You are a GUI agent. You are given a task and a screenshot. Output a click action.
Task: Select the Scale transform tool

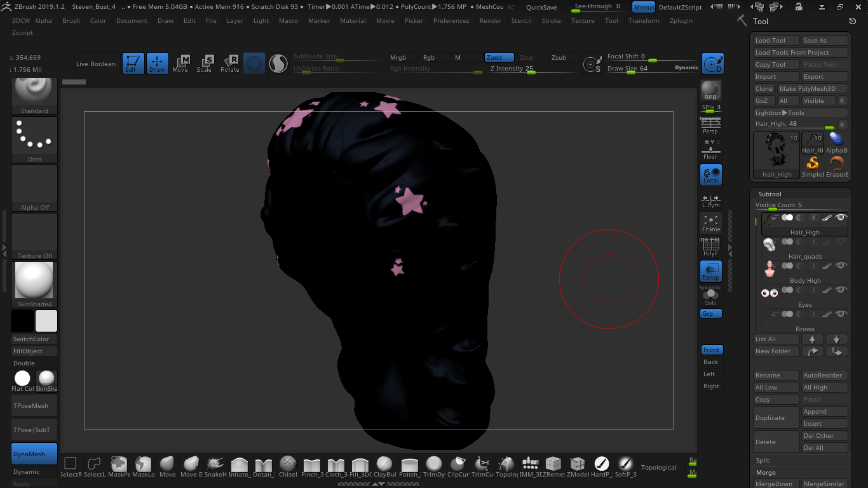pos(205,64)
